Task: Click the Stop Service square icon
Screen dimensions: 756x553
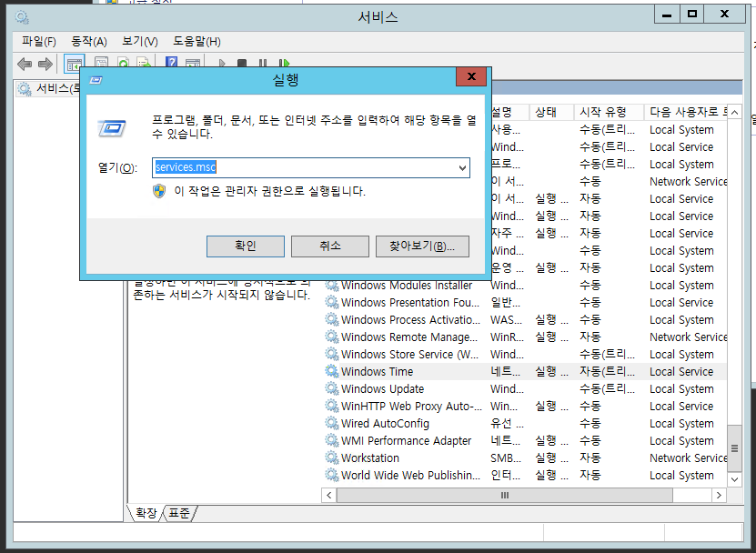Action: click(242, 63)
